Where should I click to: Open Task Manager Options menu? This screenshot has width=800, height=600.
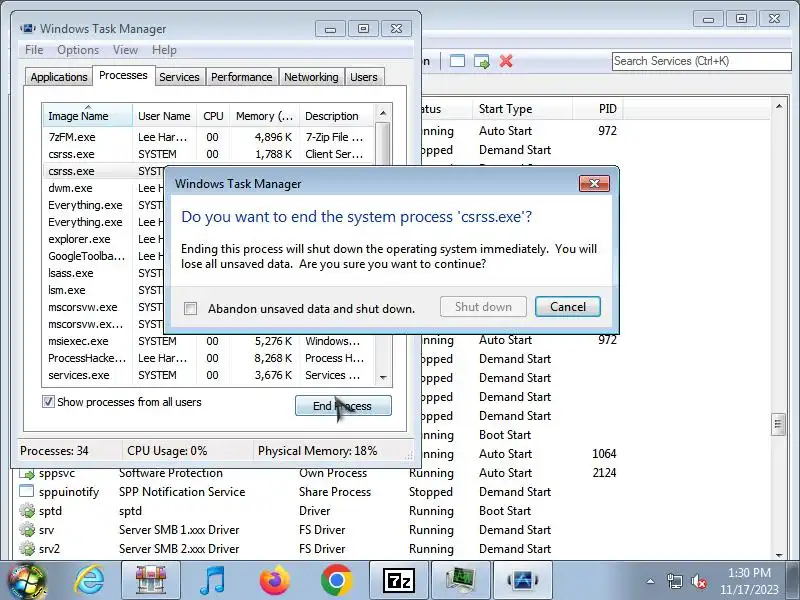pos(78,50)
